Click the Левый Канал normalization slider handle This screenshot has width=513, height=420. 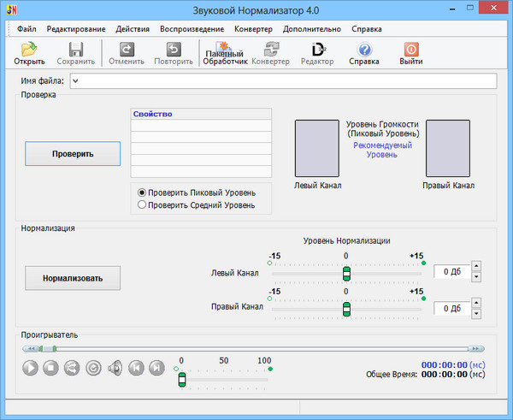[346, 273]
